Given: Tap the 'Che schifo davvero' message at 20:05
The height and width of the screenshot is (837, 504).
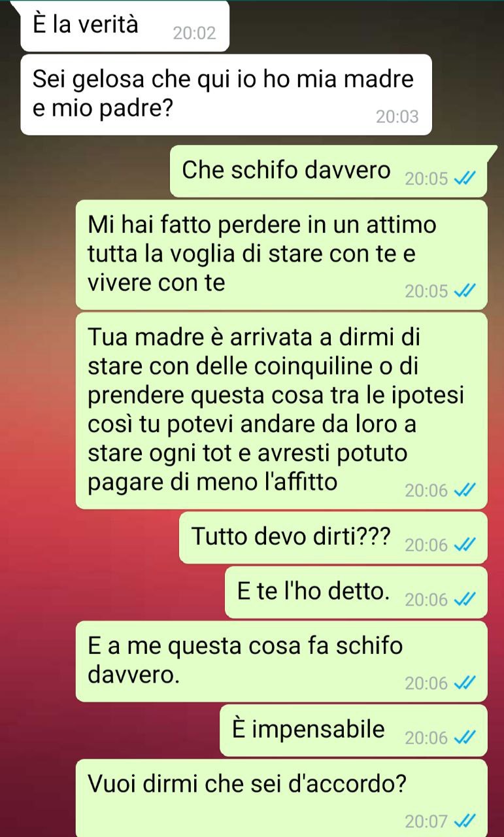Looking at the screenshot, I should (x=329, y=171).
